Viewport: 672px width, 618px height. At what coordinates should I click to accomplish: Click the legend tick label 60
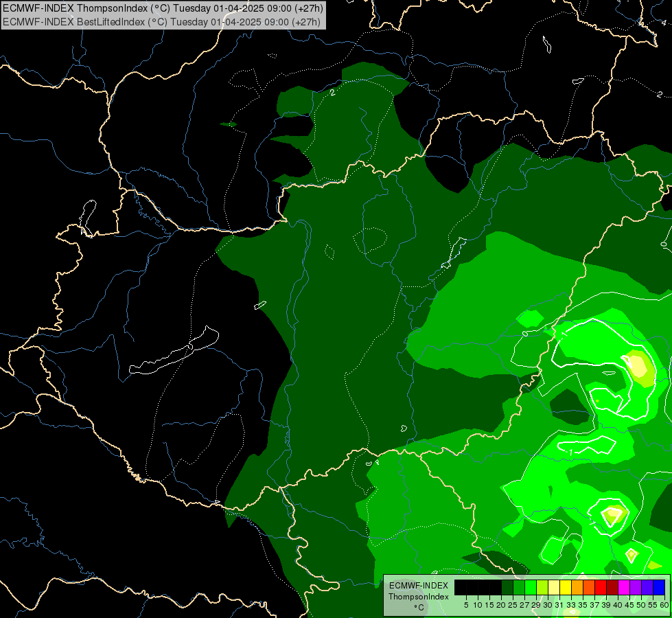(x=664, y=605)
